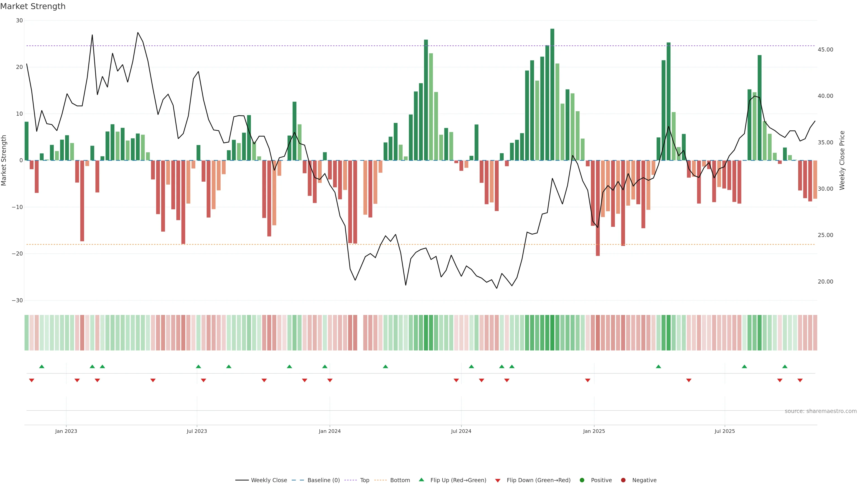Screen dimensions: 868x488
Task: Click the source: sharemaestro.com text
Action: [x=821, y=411]
